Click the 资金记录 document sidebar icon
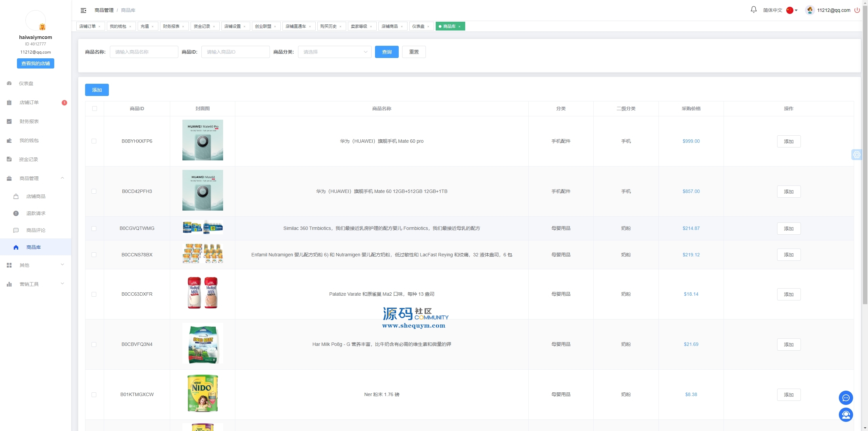This screenshot has height=431, width=868. coord(9,159)
